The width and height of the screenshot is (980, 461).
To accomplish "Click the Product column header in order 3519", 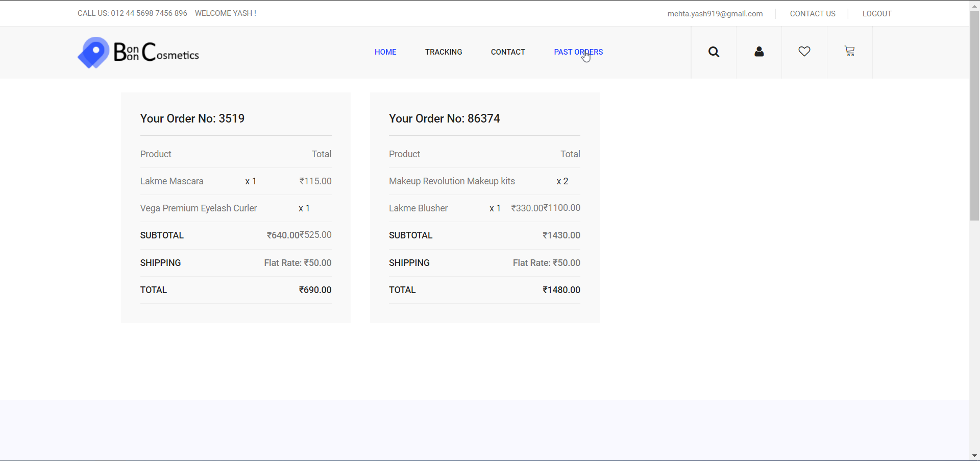I will [x=156, y=154].
